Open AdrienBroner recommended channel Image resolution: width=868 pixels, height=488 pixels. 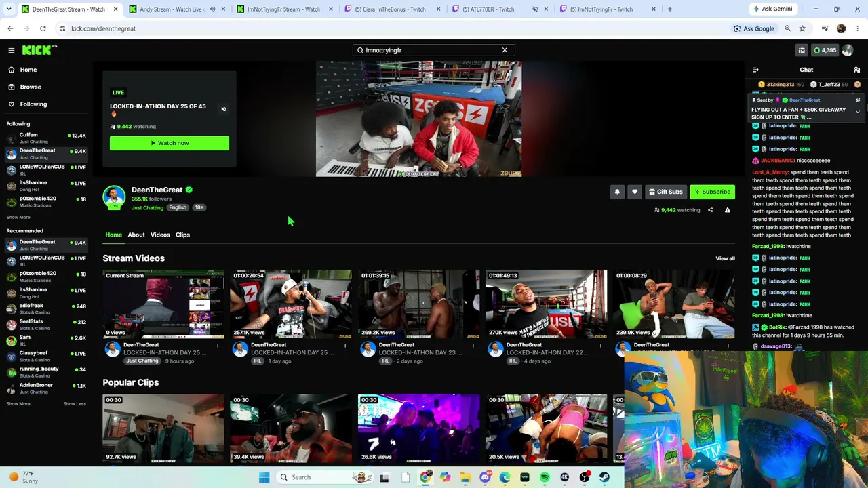click(x=46, y=388)
